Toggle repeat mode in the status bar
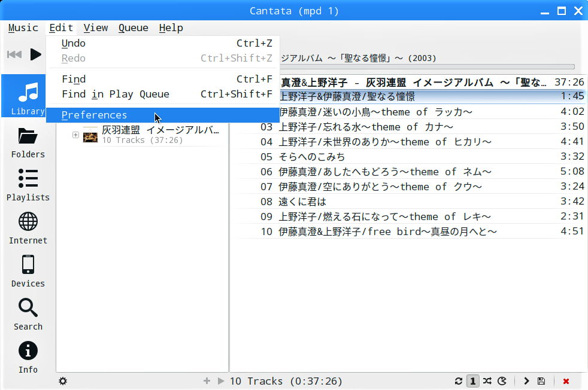The height and width of the screenshot is (390, 588). click(x=458, y=381)
